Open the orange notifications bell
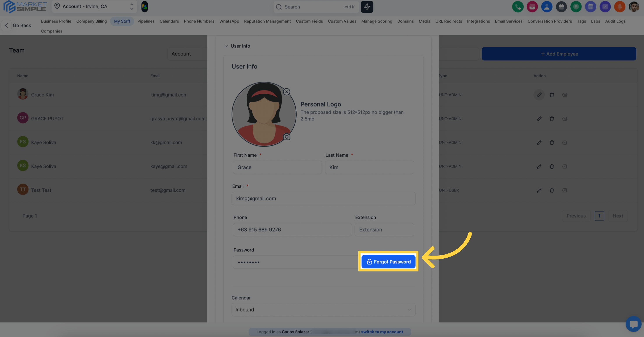 pos(619,7)
